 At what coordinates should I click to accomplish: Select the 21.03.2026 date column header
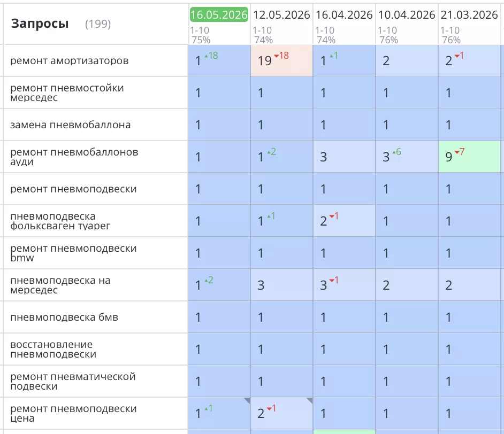(x=469, y=15)
